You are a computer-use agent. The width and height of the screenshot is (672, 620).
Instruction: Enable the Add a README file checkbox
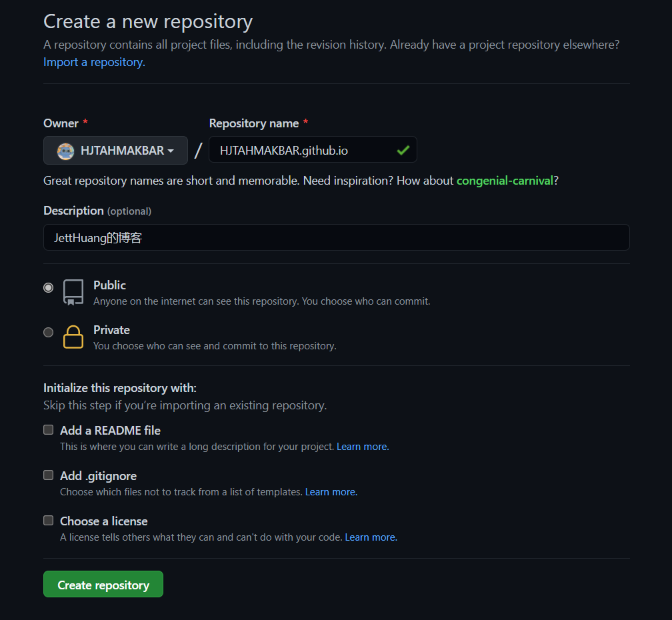tap(49, 430)
